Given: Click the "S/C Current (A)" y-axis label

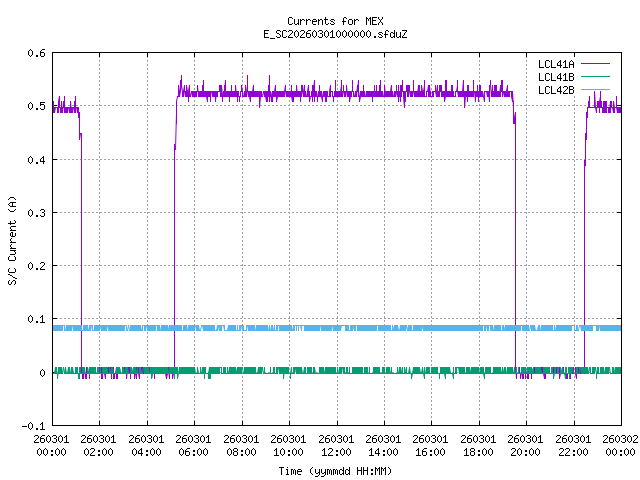Looking at the screenshot, I should [12, 240].
